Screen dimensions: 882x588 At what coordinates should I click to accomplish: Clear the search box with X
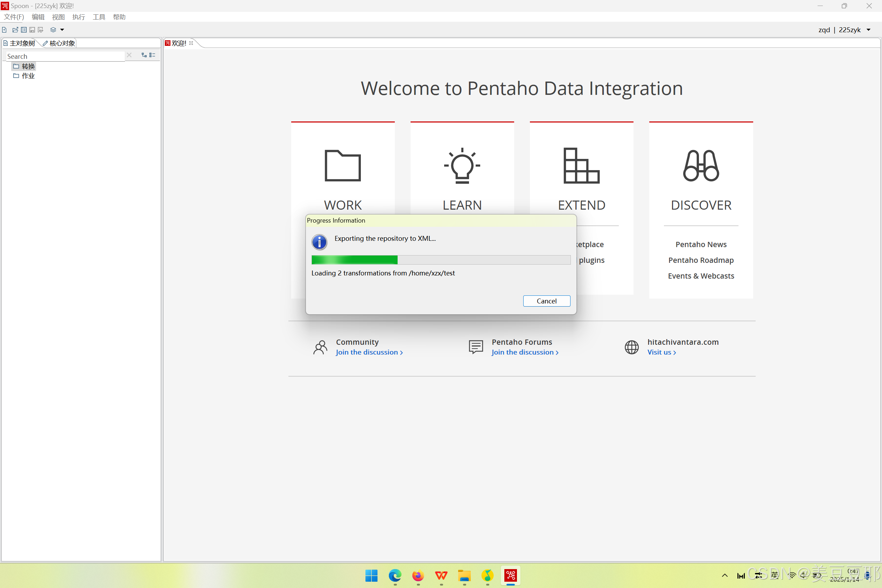click(x=129, y=55)
